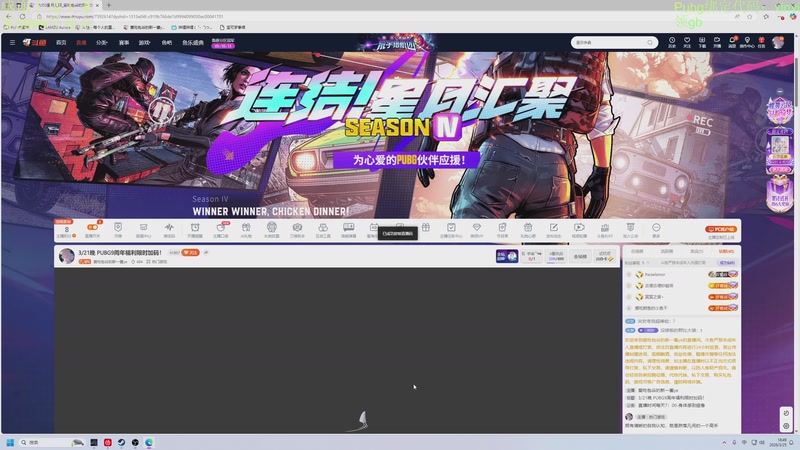This screenshot has height=450, width=800.
Task: Open the 互动工具 circles icon
Action: tap(323, 230)
